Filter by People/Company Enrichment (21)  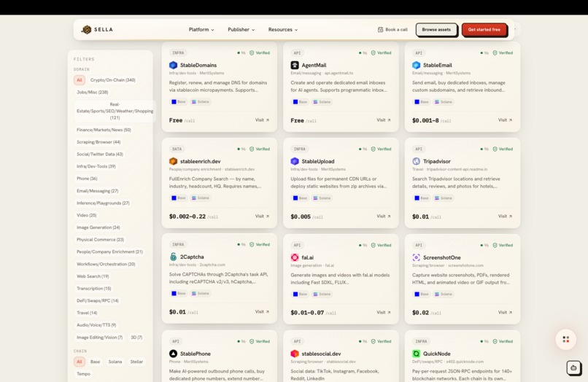110,252
